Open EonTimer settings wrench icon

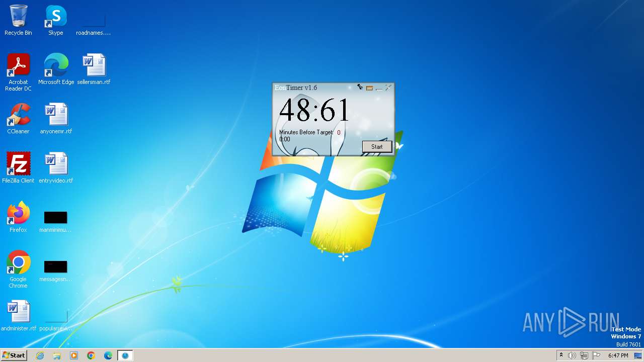[360, 87]
